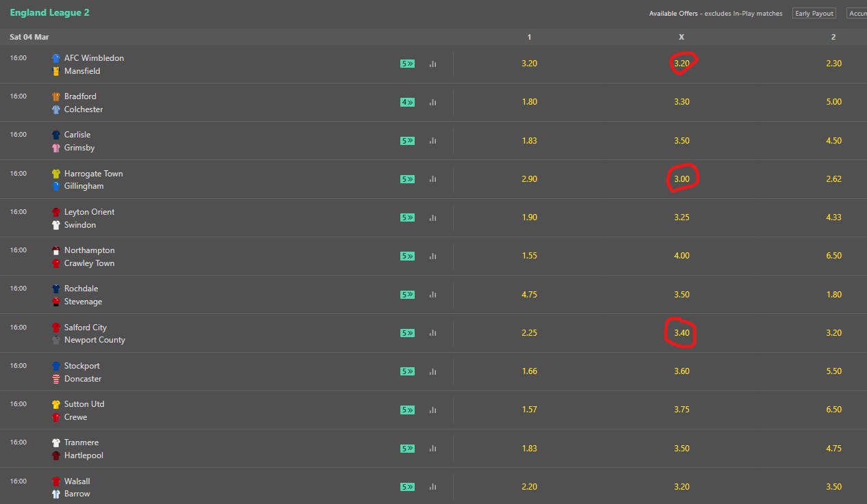Pick Sutton Utd v Crewe draw 3.75

682,410
